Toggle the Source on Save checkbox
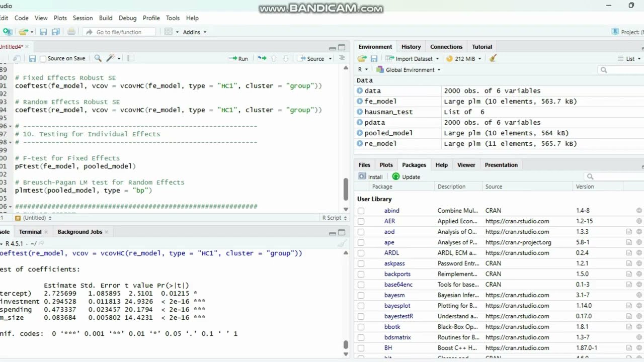Viewport: 644px width, 362px height. click(x=43, y=59)
